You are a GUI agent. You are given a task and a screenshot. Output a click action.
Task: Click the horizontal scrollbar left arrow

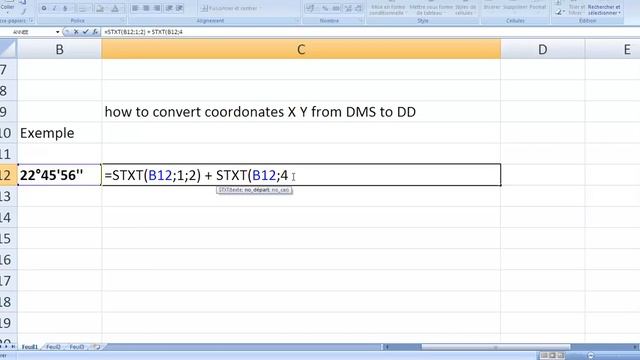point(387,347)
